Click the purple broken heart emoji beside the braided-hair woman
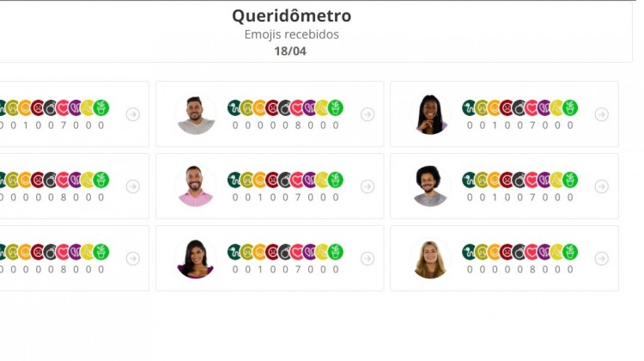 click(544, 108)
